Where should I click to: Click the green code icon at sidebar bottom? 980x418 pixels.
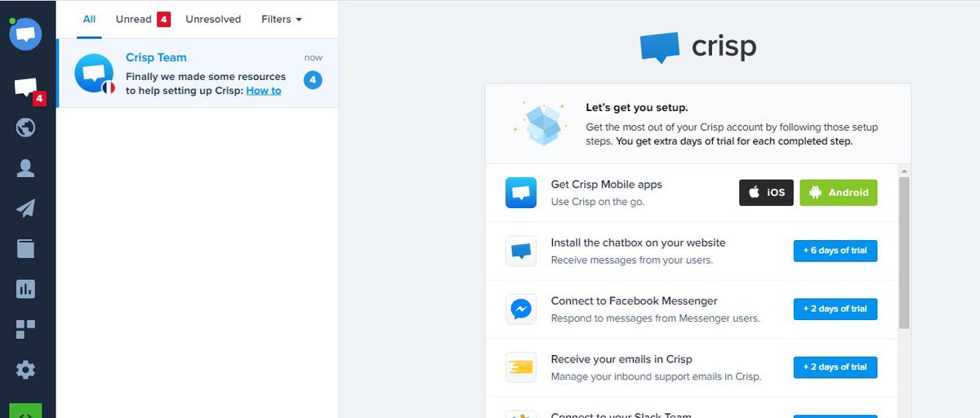click(x=25, y=411)
